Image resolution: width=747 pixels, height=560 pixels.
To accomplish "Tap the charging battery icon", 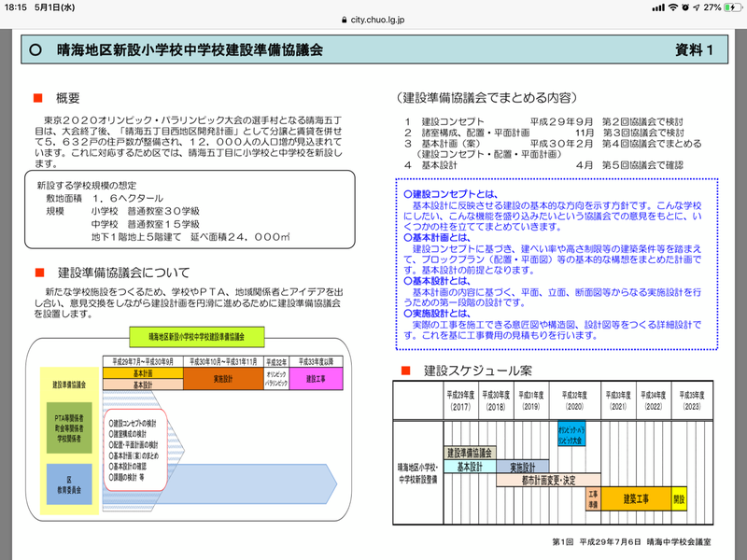I will (x=733, y=7).
